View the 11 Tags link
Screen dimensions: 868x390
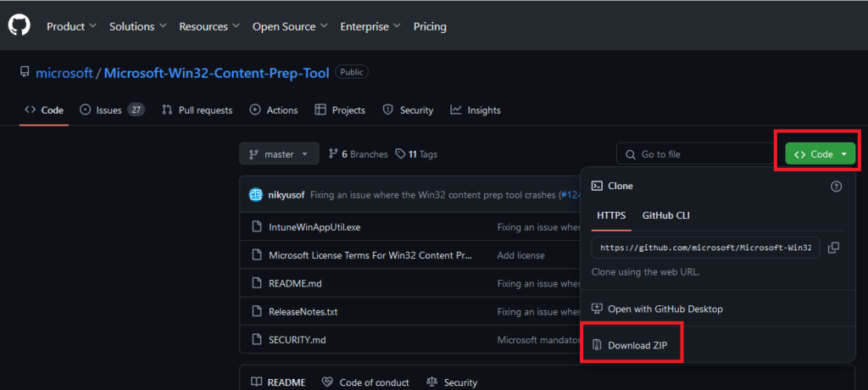coord(416,154)
